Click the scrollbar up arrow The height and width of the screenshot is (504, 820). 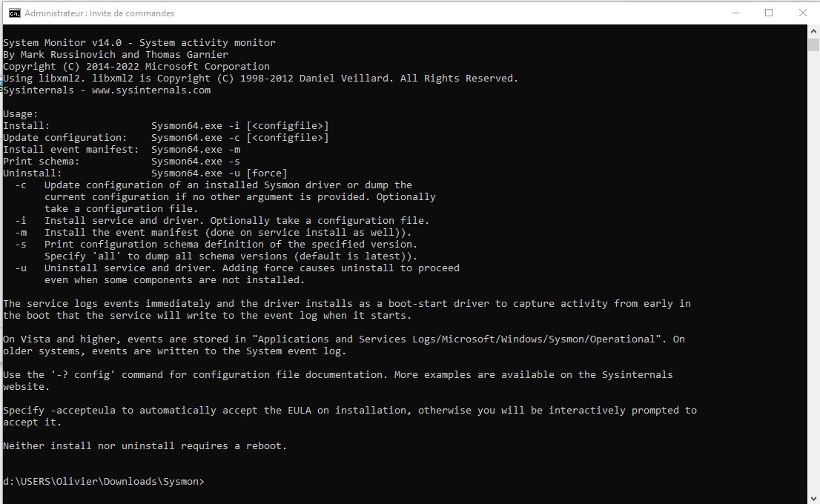tap(813, 31)
